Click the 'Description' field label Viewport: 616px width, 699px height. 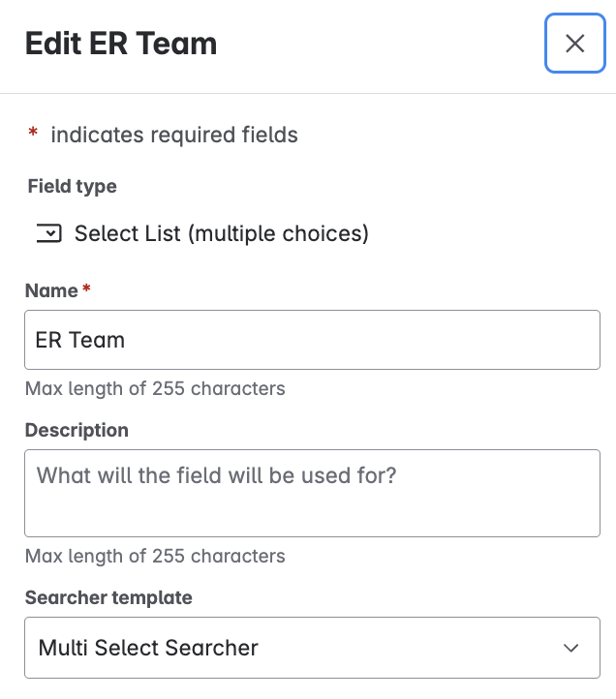click(77, 430)
